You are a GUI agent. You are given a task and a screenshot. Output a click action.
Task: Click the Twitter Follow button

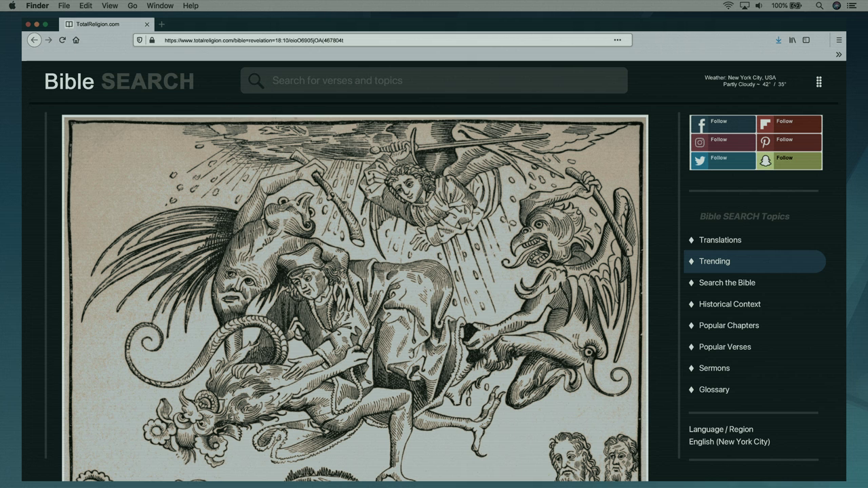[722, 161]
